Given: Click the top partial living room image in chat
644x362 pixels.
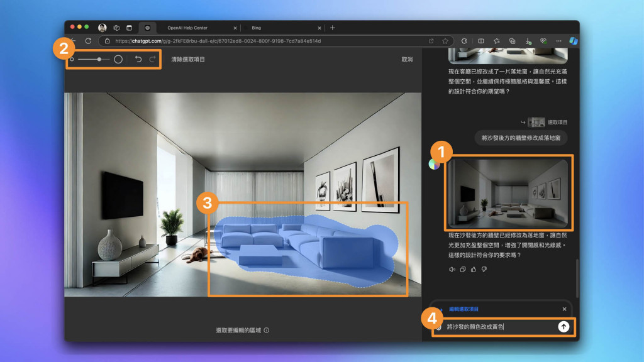Looking at the screenshot, I should (508, 55).
